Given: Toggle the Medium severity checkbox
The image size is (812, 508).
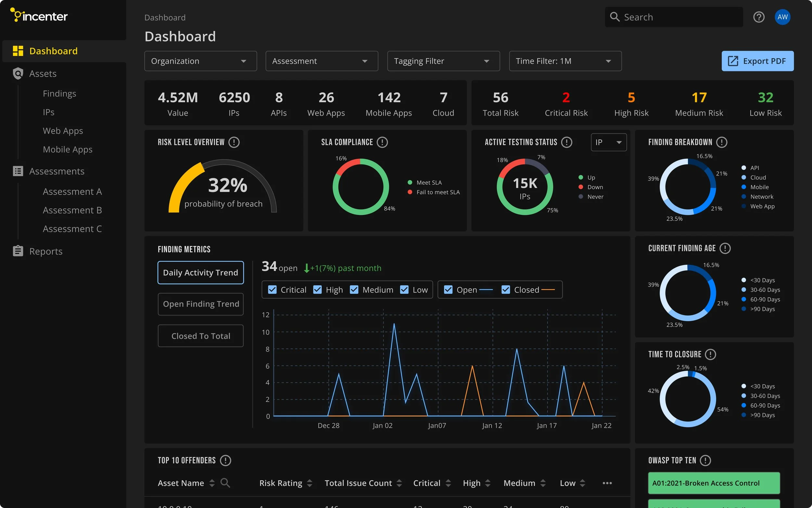Looking at the screenshot, I should coord(354,290).
